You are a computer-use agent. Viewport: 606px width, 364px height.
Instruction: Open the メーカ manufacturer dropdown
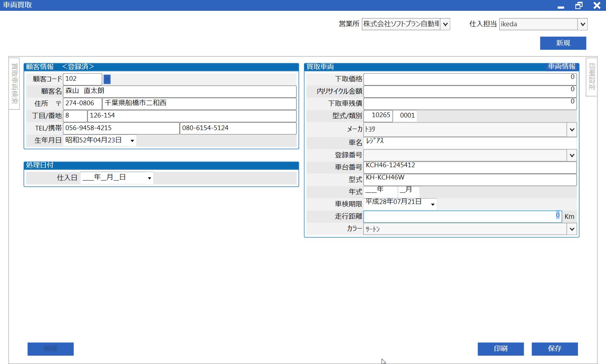tap(572, 130)
